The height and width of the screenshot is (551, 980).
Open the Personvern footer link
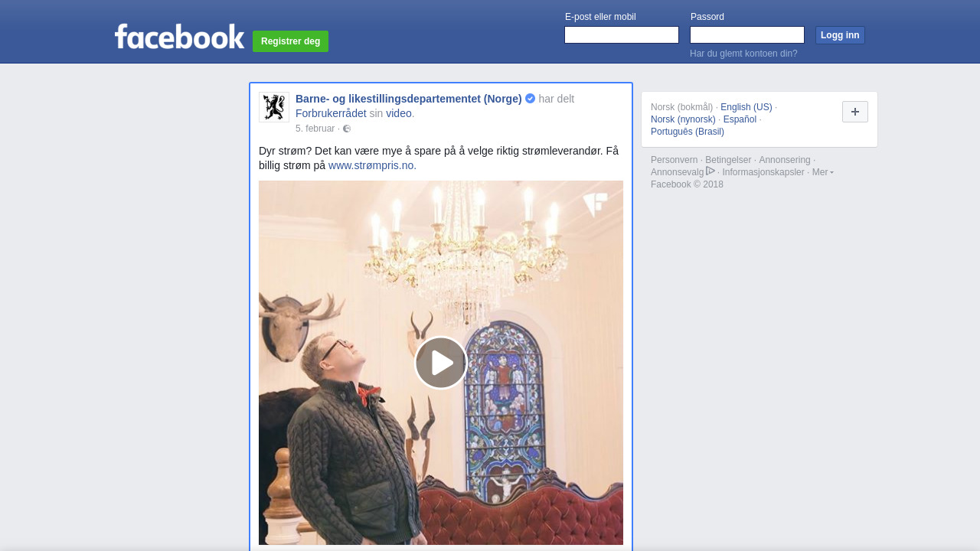pyautogui.click(x=674, y=160)
